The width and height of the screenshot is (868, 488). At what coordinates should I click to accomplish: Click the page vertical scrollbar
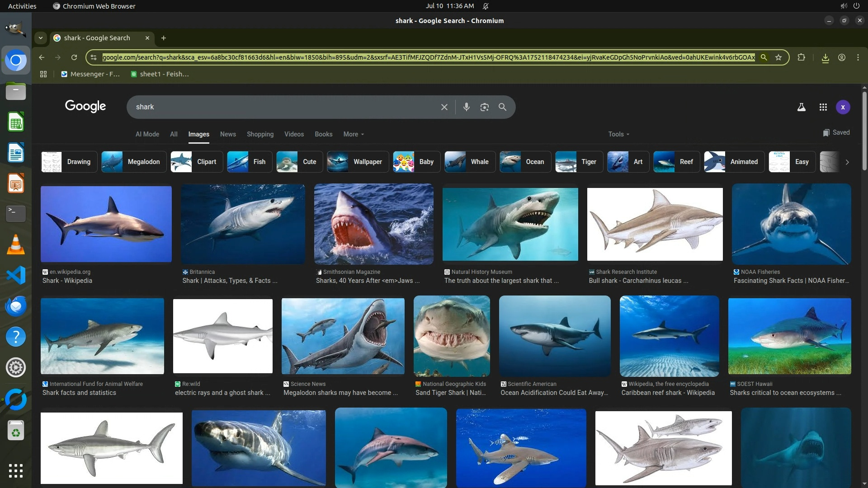[x=864, y=131]
